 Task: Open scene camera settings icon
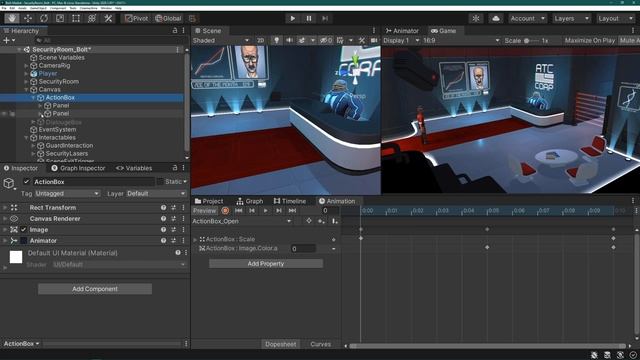point(374,40)
